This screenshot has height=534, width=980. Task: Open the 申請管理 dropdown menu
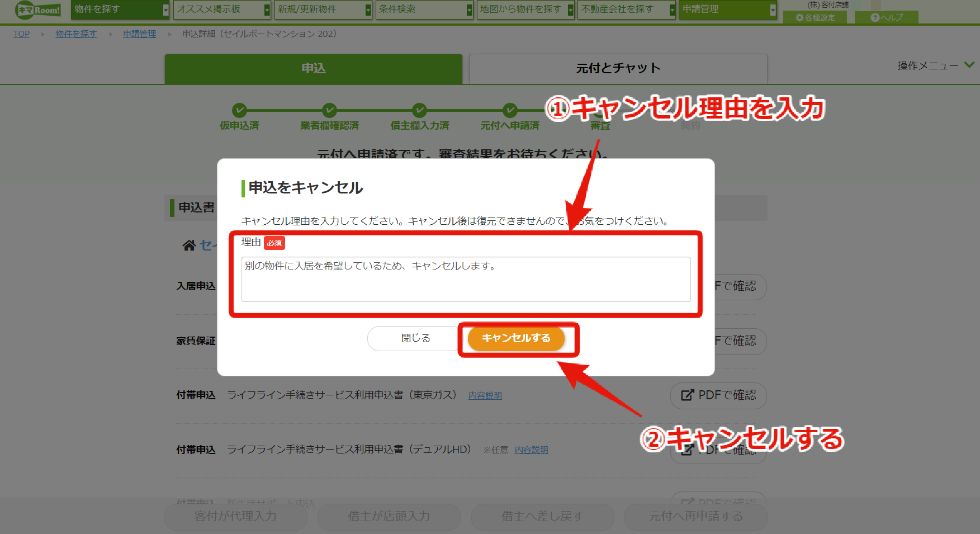coord(728,10)
